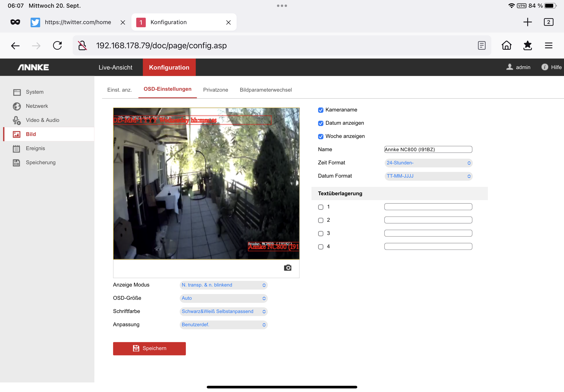The width and height of the screenshot is (564, 392).
Task: Open the hamburger menu icon
Action: click(548, 45)
